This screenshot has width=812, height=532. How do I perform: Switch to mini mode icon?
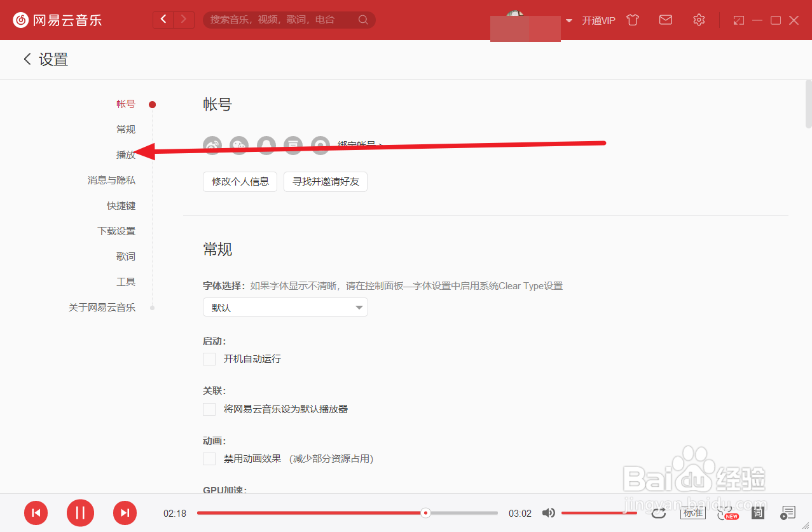pyautogui.click(x=738, y=20)
